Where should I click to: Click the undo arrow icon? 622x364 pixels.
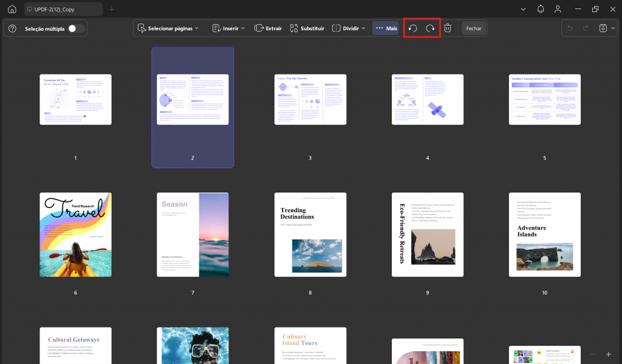point(570,28)
